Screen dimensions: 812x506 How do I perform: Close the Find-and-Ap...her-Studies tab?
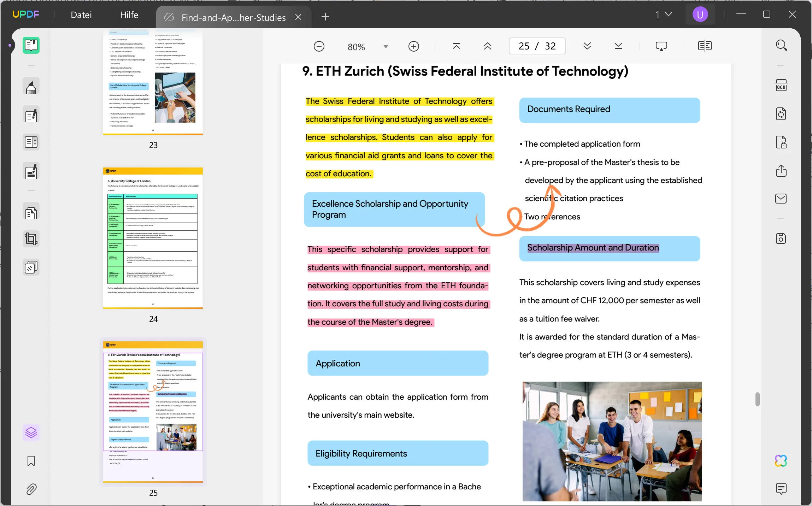(298, 17)
